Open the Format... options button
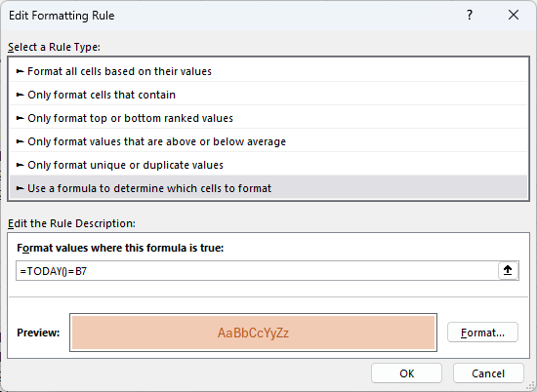 [x=482, y=333]
